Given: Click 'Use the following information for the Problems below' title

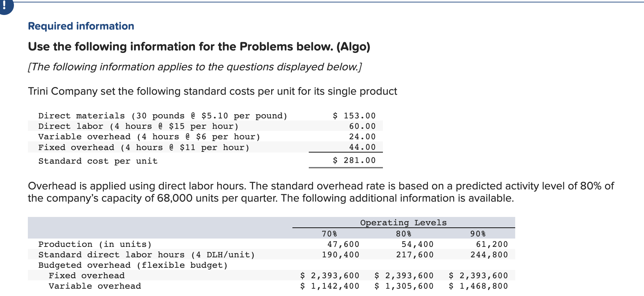Looking at the screenshot, I should point(199,47).
